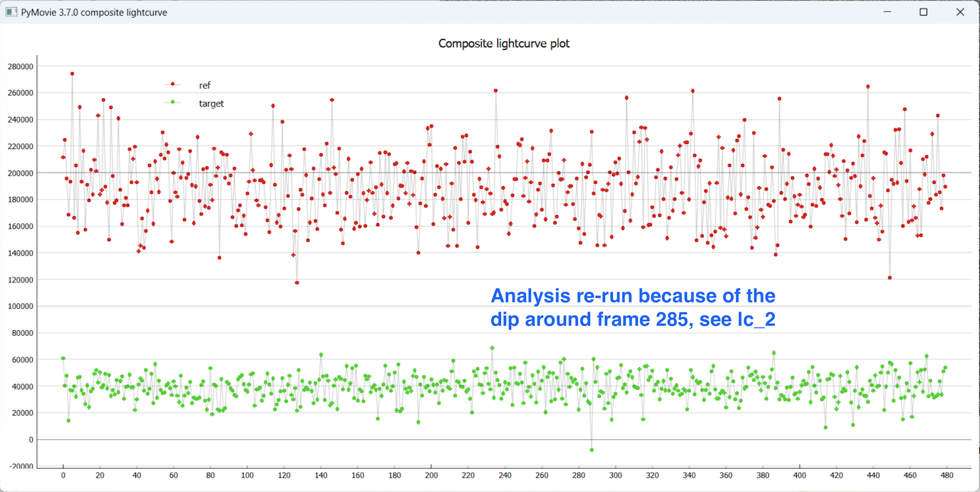Select the 'target' legend label
This screenshot has height=492, width=980.
point(211,103)
